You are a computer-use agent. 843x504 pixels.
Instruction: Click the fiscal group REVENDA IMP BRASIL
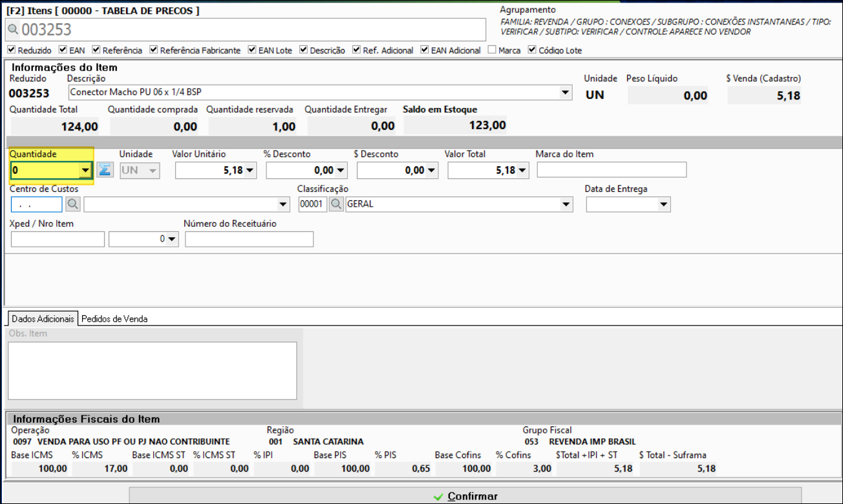(x=592, y=442)
